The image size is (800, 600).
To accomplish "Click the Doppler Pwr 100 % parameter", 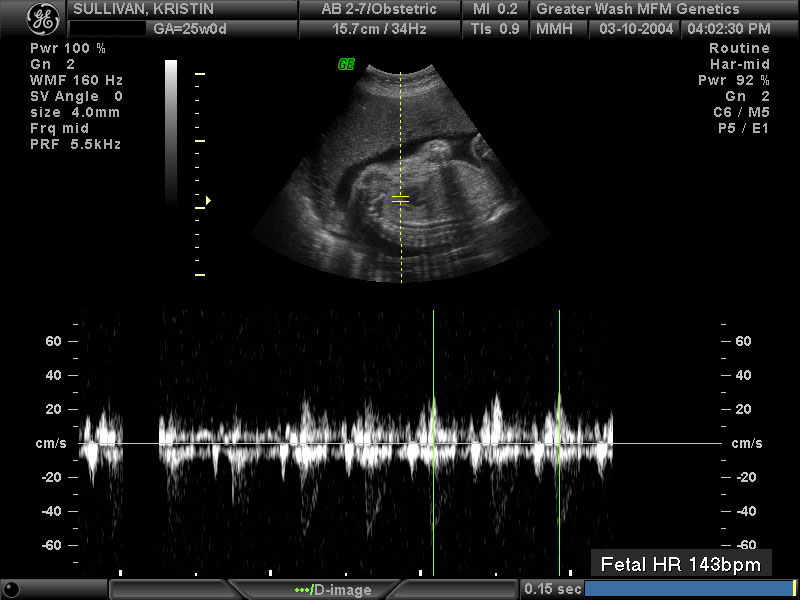I will [68, 48].
